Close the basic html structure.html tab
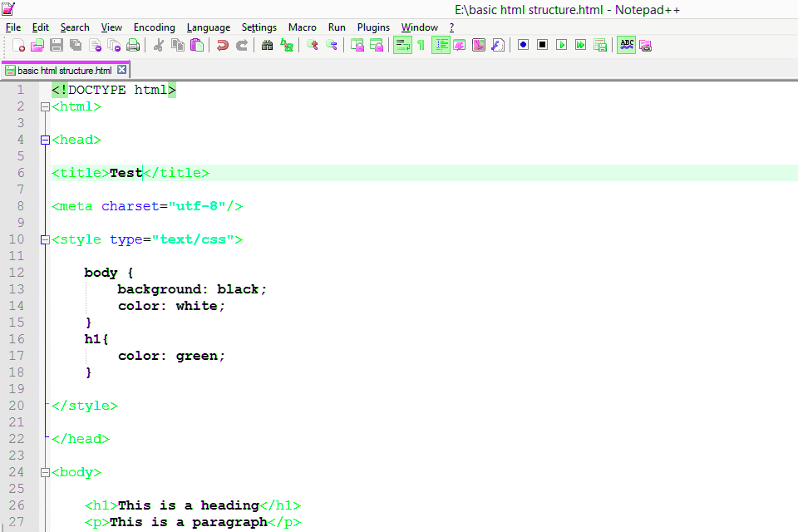 (x=121, y=70)
